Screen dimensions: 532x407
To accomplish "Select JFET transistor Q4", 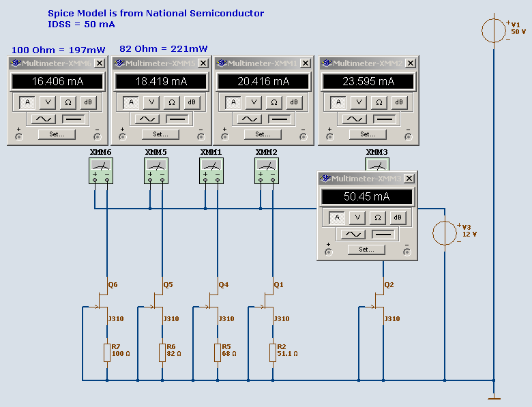I will [212, 301].
